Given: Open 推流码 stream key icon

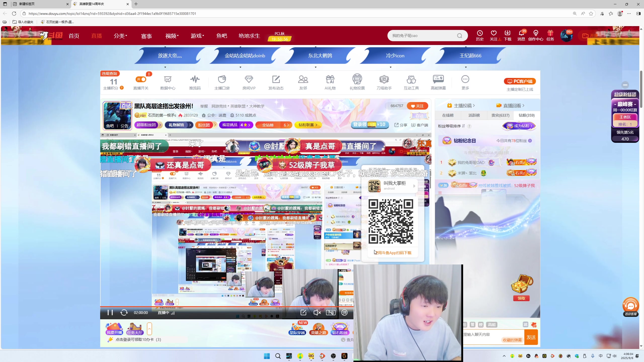Looking at the screenshot, I should [x=195, y=82].
